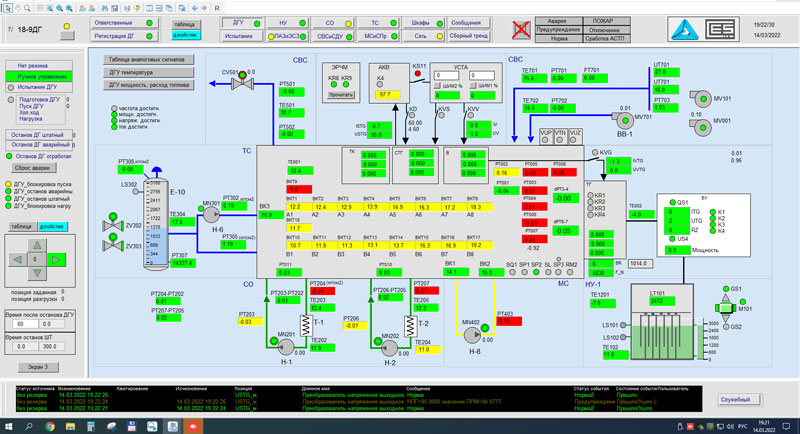800x434 pixels.
Task: Toggle the KS11 red switch indicator
Action: pos(418,73)
